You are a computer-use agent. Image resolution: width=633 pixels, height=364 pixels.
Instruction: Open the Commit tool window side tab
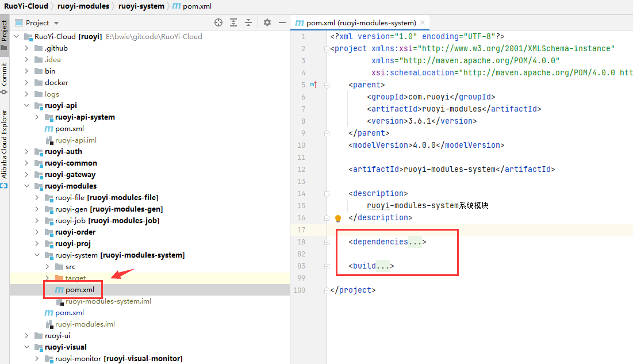coord(4,78)
